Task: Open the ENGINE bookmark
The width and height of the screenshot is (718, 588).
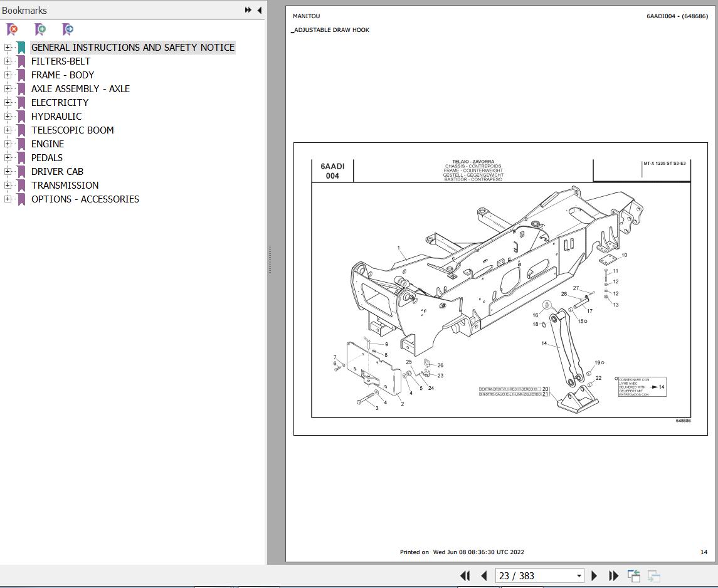Action: [x=48, y=144]
